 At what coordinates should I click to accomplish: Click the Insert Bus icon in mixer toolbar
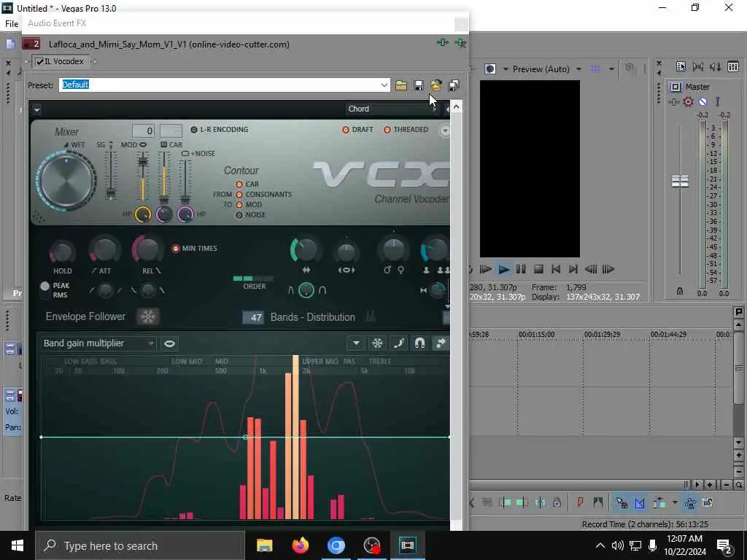pos(733,66)
